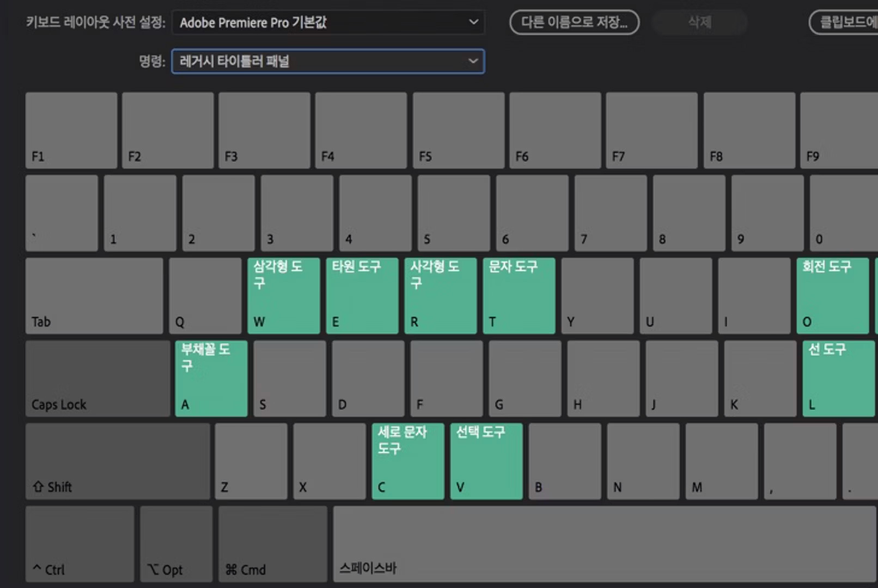Viewport: 878px width, 588px height.
Task: Click the Caps Lock key
Action: pyautogui.click(x=97, y=378)
